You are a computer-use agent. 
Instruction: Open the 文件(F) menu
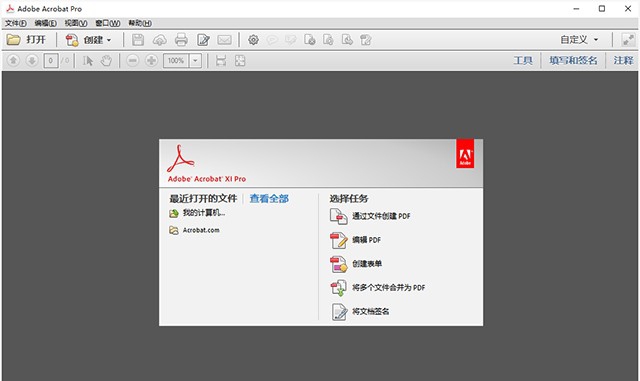tap(16, 23)
